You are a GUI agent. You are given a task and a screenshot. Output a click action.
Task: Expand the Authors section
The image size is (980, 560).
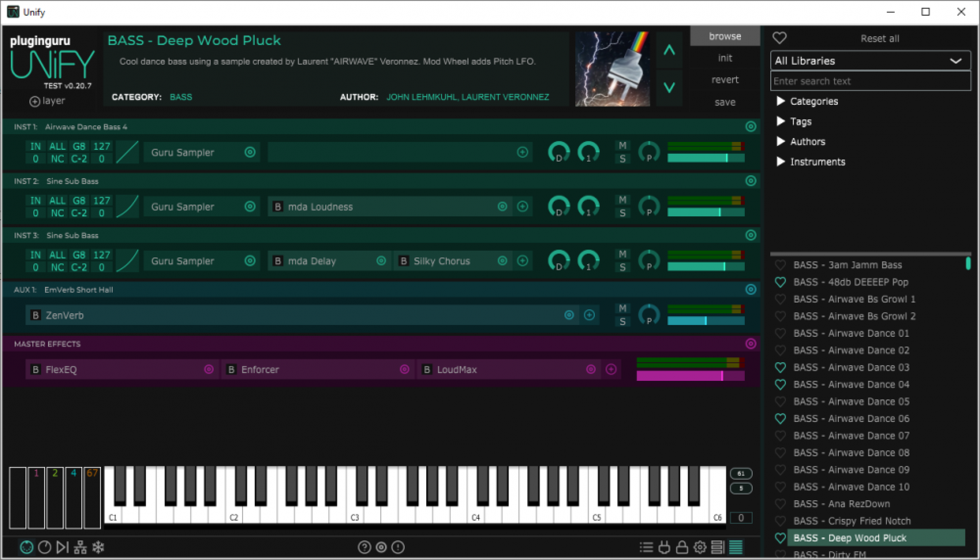click(x=808, y=142)
